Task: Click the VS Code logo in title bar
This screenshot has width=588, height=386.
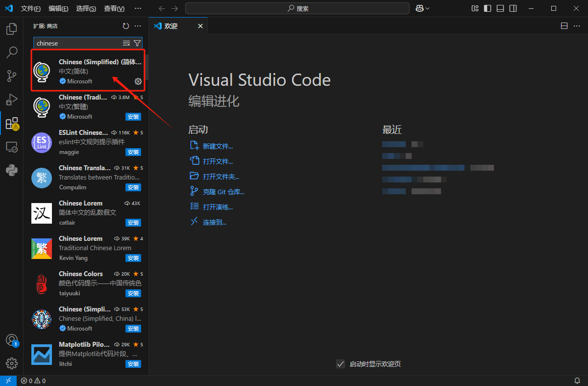Action: tap(8, 8)
